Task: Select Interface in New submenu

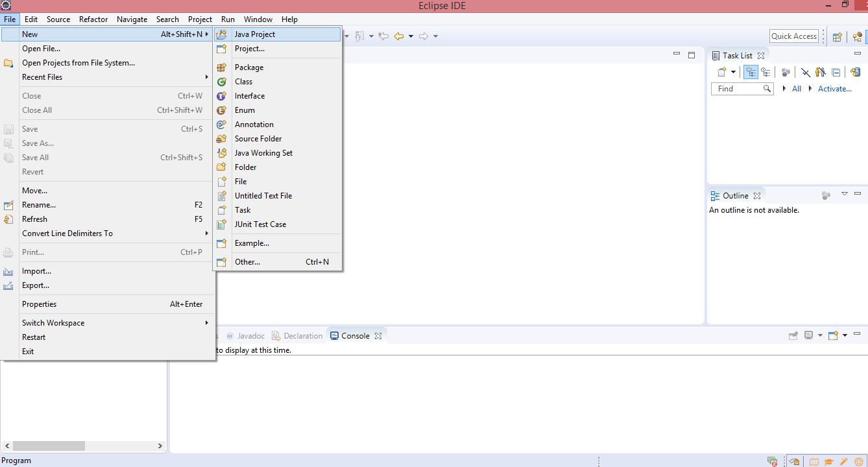Action: pyautogui.click(x=277, y=96)
